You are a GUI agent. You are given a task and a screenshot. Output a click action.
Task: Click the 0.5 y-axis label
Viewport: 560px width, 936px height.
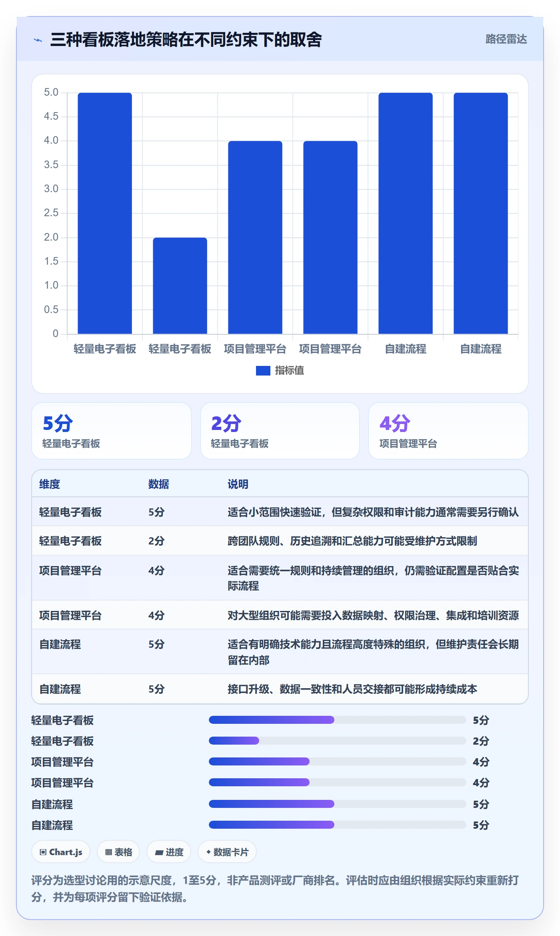pos(51,309)
